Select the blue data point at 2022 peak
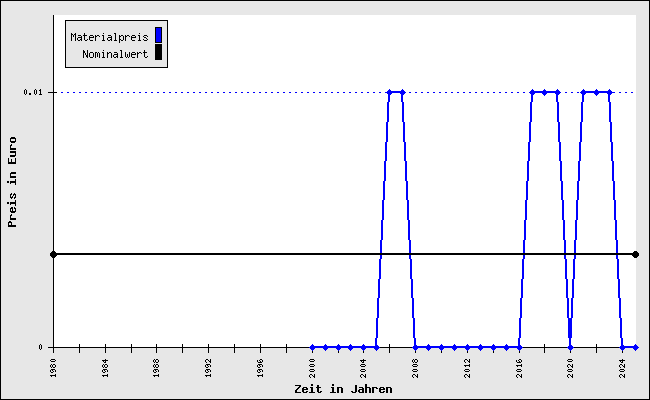Viewport: 650px width, 400px height. [x=597, y=92]
